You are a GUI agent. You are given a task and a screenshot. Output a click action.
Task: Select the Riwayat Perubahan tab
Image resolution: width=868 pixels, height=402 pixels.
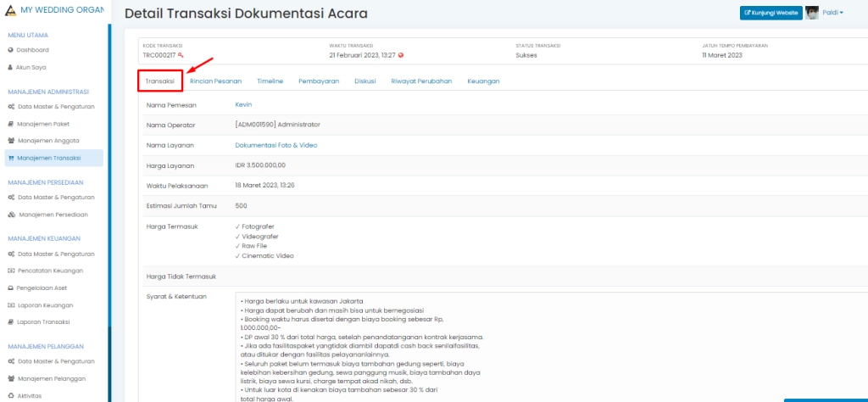[x=421, y=81]
